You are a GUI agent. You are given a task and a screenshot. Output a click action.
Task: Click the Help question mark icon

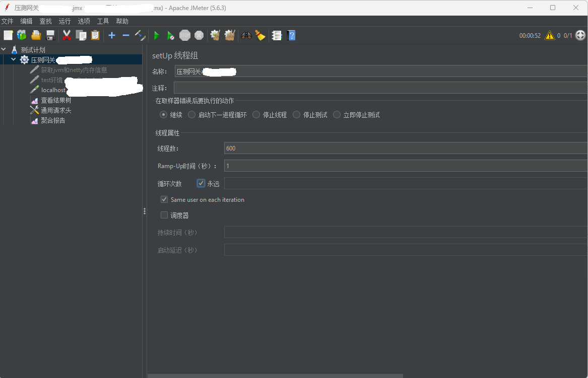pos(291,35)
